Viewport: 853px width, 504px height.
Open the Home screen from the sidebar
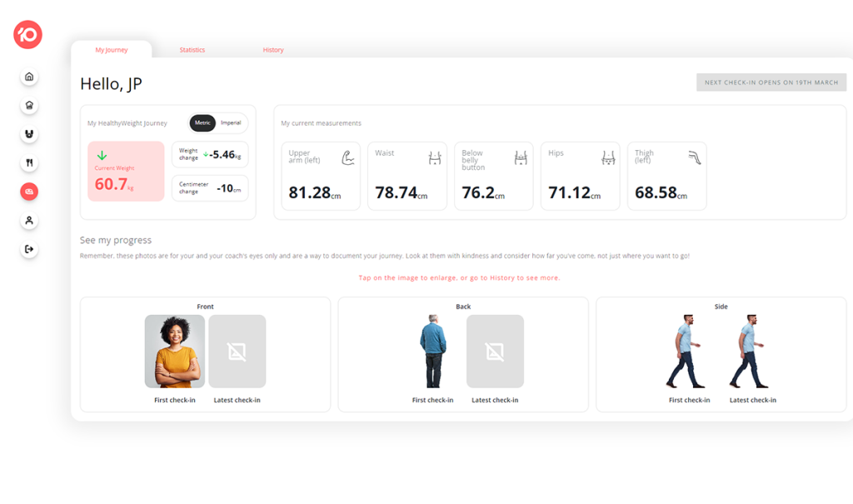[x=29, y=76]
